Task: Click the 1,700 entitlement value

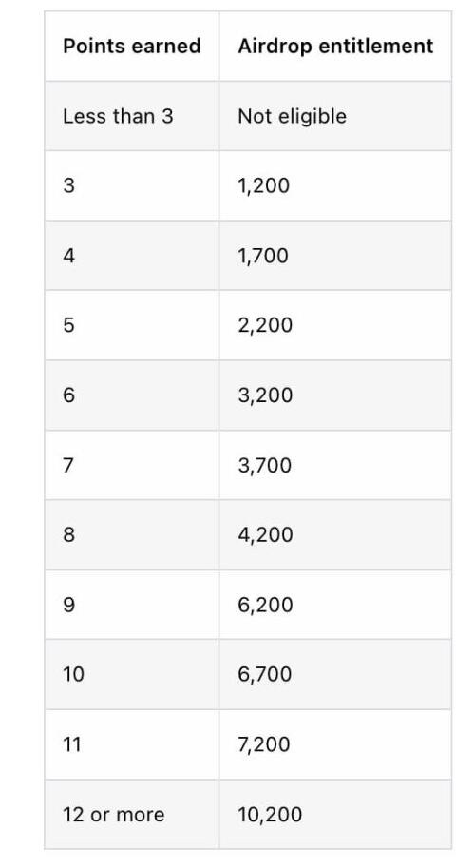Action: (x=263, y=256)
